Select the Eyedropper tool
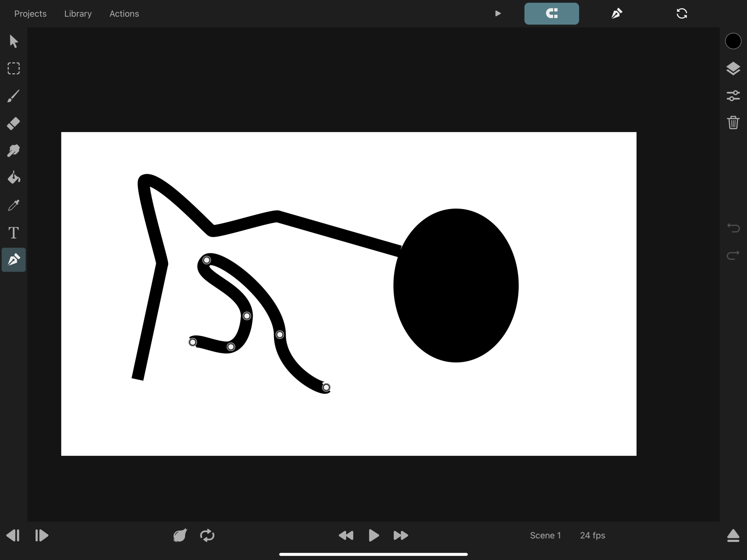Screen dimensions: 747x560 (x=13, y=205)
